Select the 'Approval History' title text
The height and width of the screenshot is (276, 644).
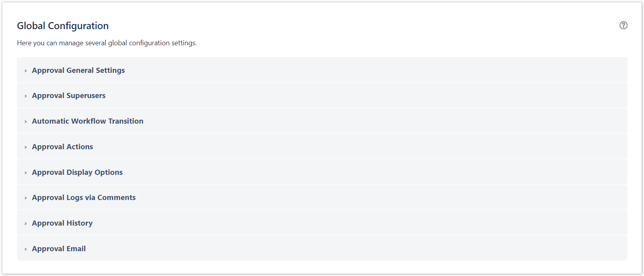[62, 223]
